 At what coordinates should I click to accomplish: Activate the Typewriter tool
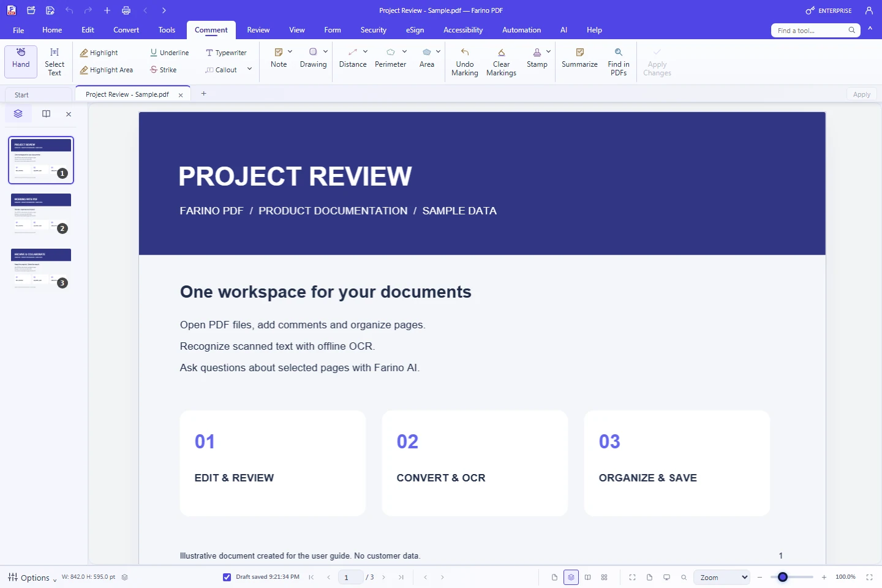(226, 53)
